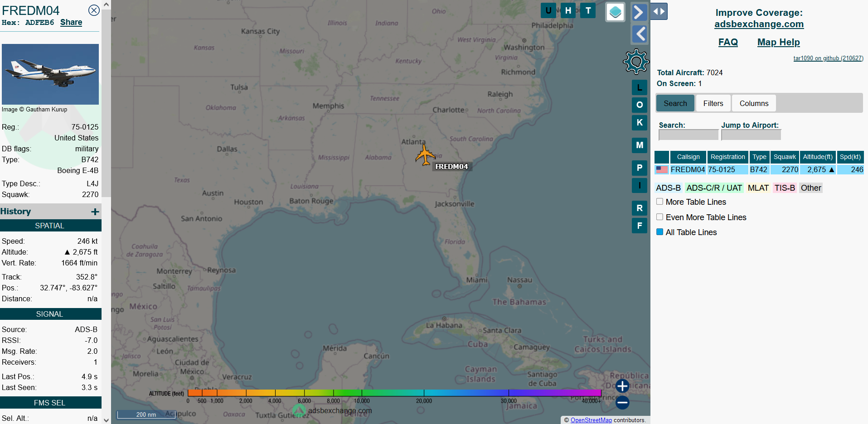
Task: Click the left chevron sidebar button
Action: tap(639, 34)
